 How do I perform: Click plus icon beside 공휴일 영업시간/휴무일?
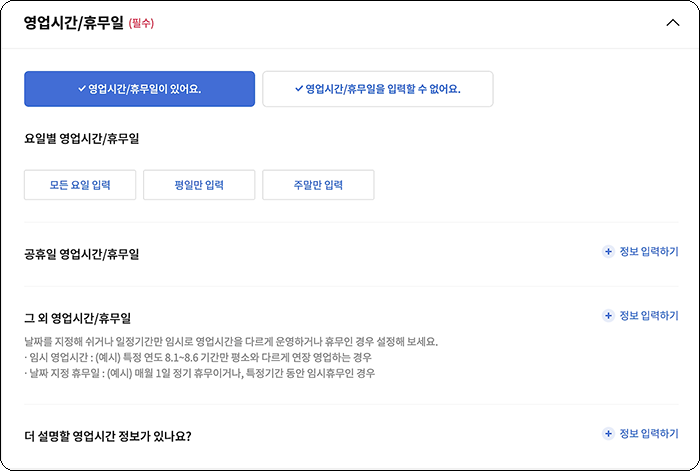608,252
